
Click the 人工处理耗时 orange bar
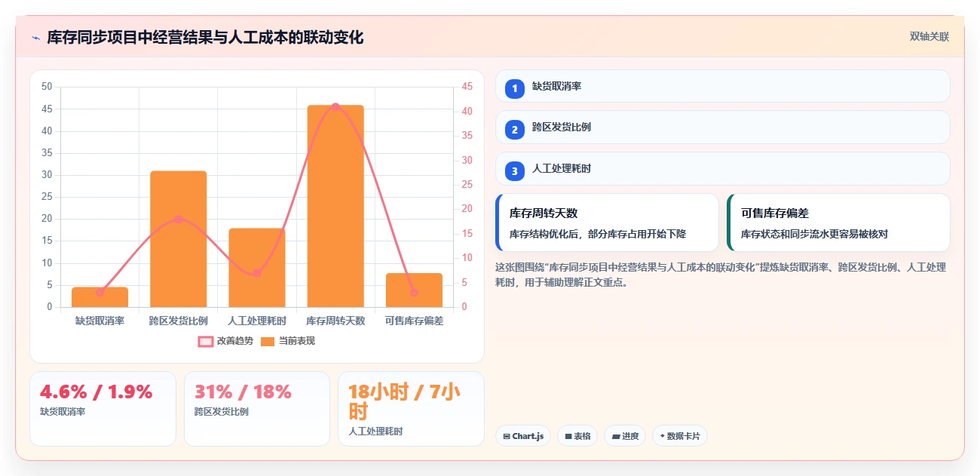[257, 268]
